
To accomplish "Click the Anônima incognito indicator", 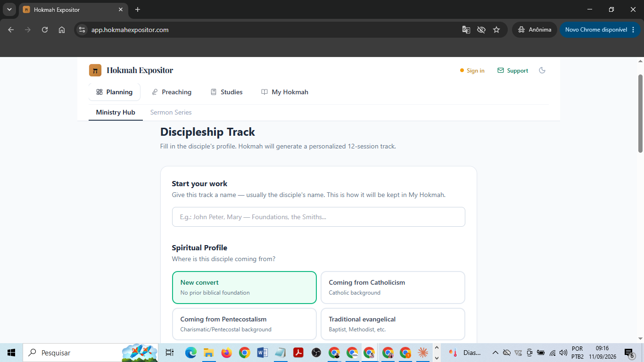I will tap(535, 30).
